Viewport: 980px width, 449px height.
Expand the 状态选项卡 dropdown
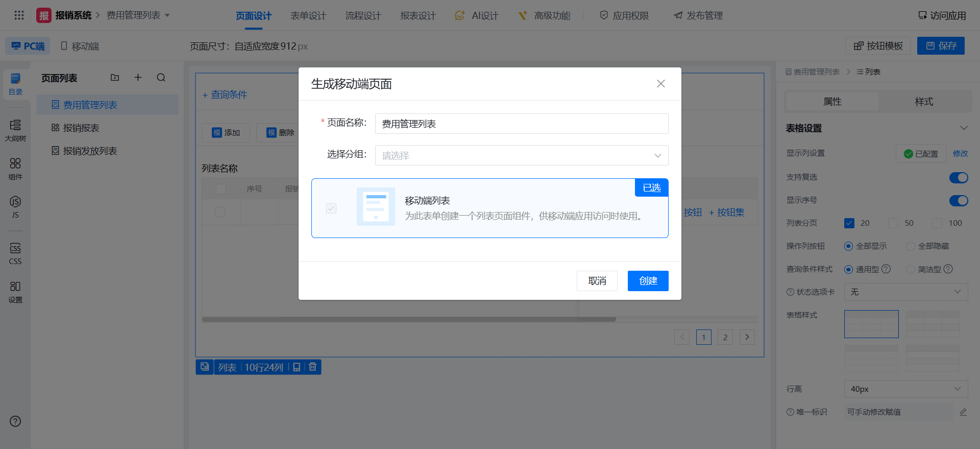coord(905,292)
